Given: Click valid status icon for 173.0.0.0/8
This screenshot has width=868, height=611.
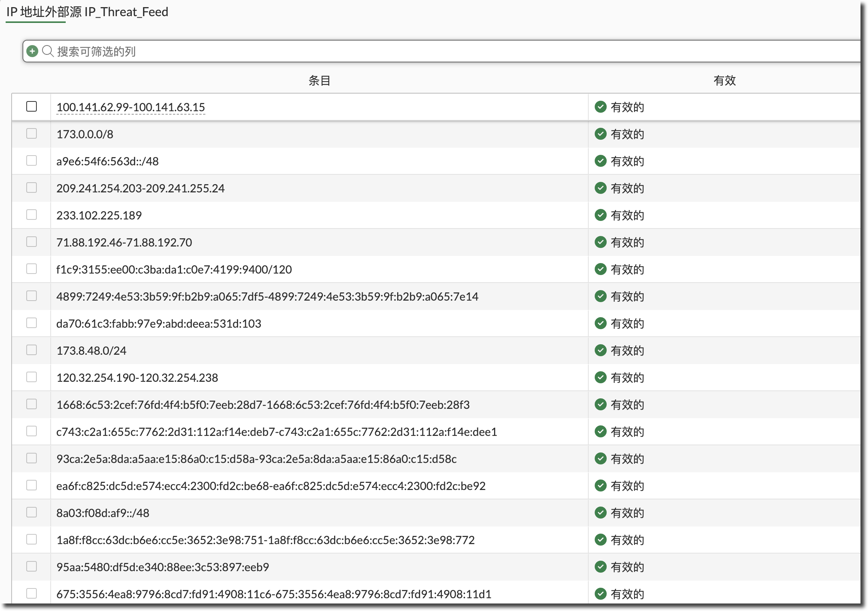Looking at the screenshot, I should [x=600, y=134].
